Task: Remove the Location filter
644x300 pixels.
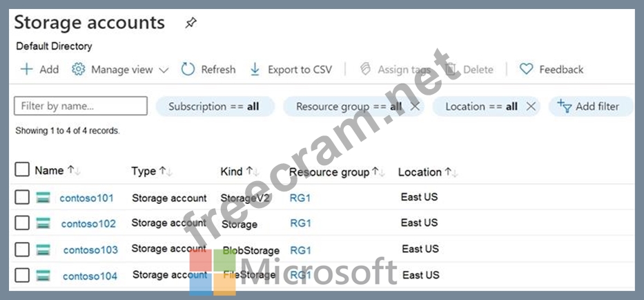Action: coord(531,106)
